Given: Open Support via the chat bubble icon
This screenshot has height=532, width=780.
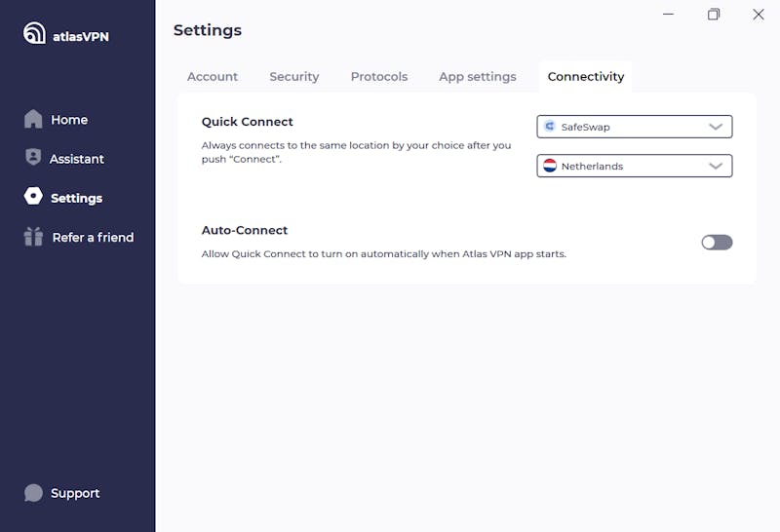Looking at the screenshot, I should click(x=33, y=493).
